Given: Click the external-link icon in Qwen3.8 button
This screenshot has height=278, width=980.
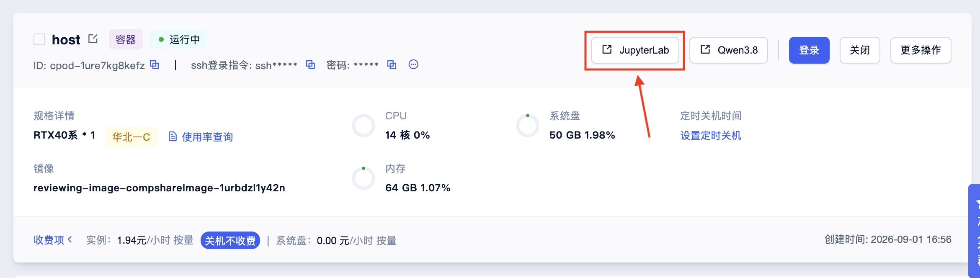Looking at the screenshot, I should 705,49.
